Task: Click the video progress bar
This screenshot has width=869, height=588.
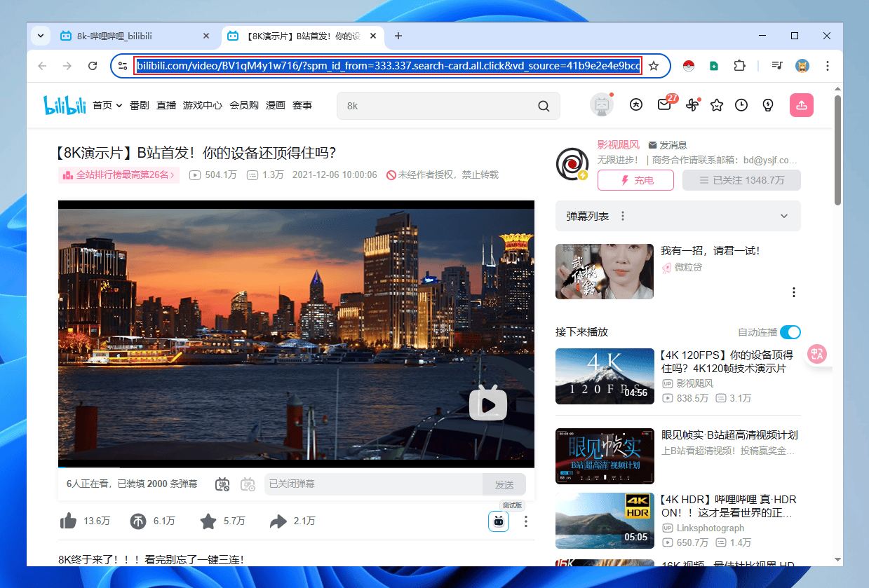Action: [x=296, y=466]
